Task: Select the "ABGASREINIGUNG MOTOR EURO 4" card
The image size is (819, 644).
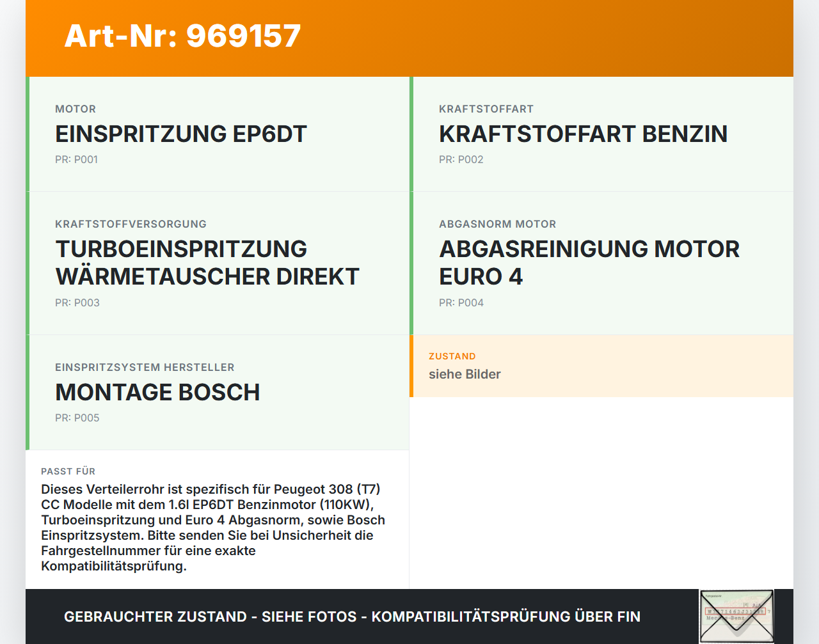Action: click(589, 263)
